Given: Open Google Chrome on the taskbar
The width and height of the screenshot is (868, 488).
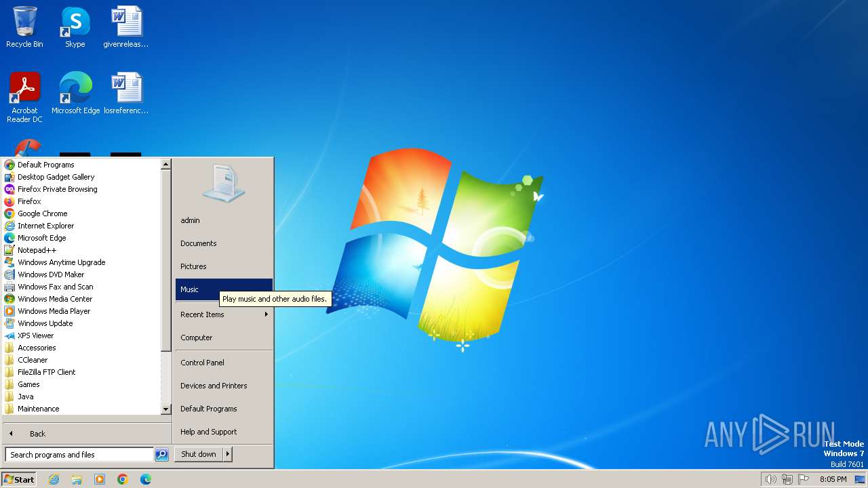Looking at the screenshot, I should (123, 479).
